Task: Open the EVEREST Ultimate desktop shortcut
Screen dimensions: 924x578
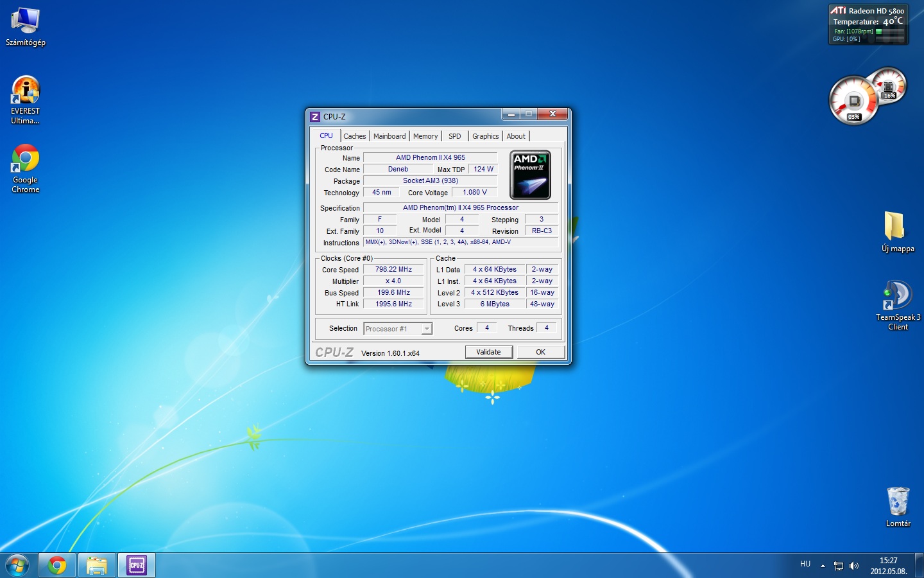Action: 26,92
